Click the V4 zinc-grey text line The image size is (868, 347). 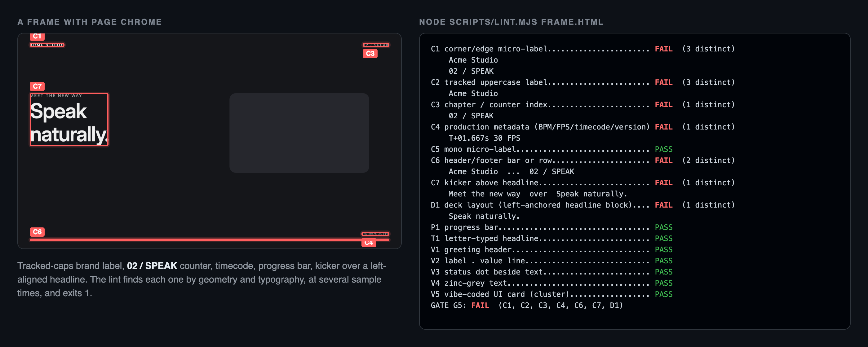pyautogui.click(x=551, y=283)
